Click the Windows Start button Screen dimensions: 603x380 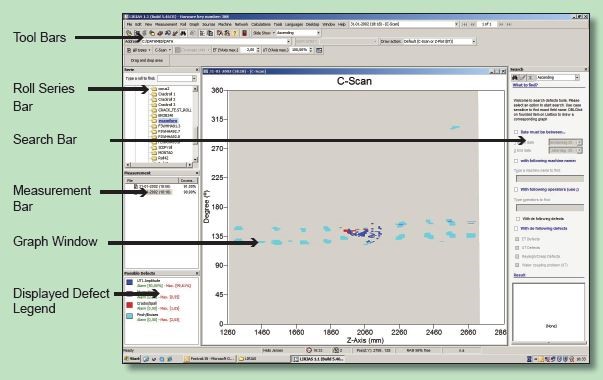132,359
